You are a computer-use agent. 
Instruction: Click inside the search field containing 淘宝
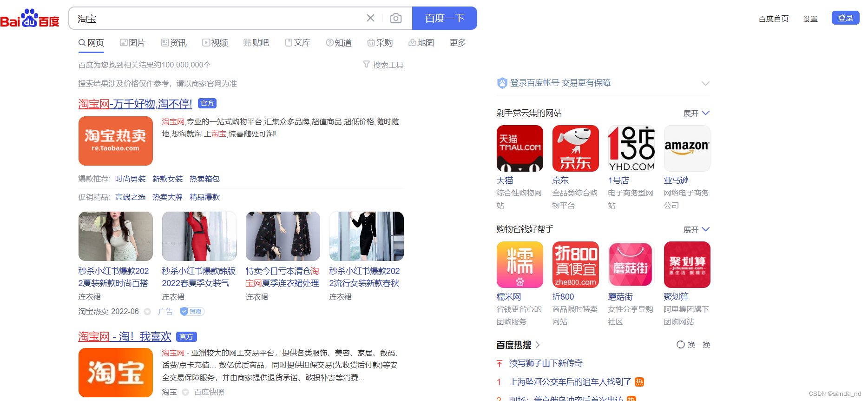[x=218, y=19]
